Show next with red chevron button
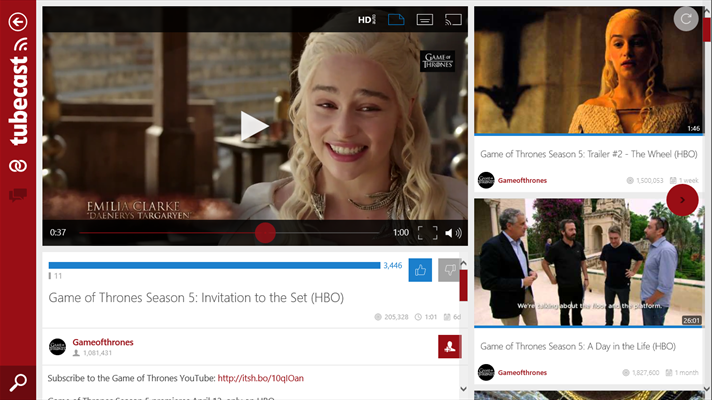Screen dimensions: 712x400 682,200
